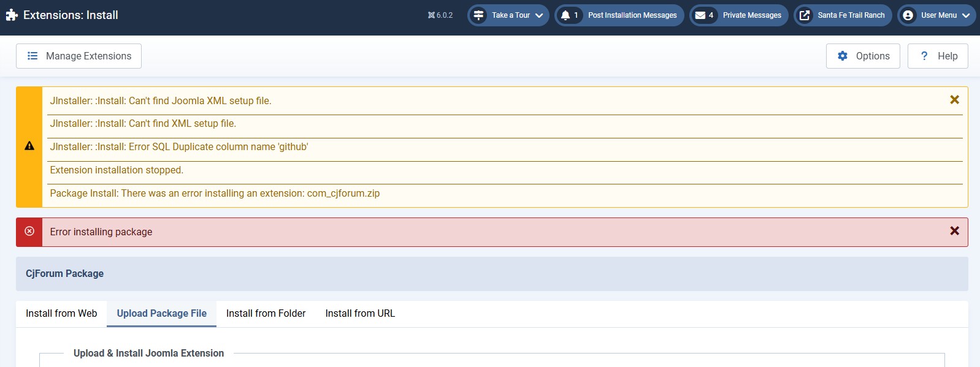Select the Upload Package File tab
Screen dimensions: 980x367
(x=161, y=314)
